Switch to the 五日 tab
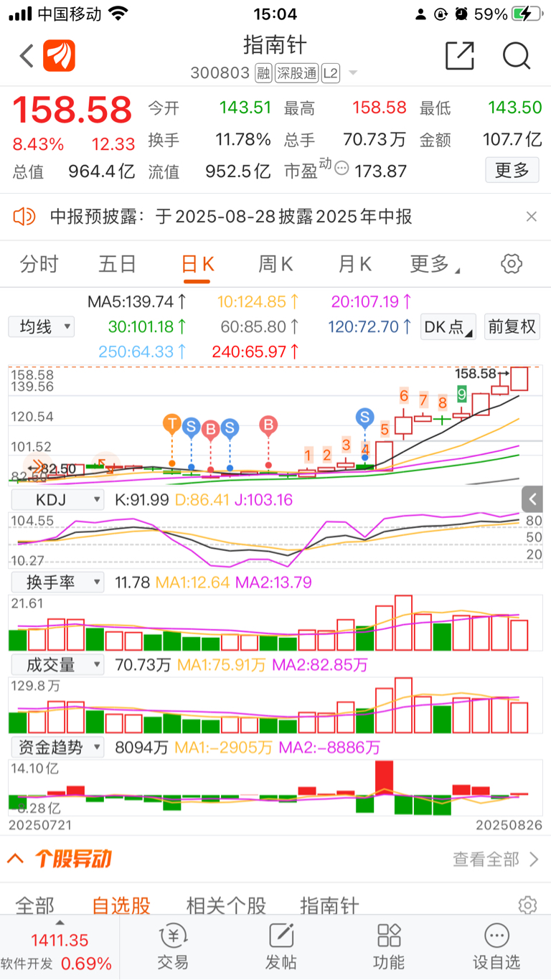The width and height of the screenshot is (551, 980). (x=117, y=264)
